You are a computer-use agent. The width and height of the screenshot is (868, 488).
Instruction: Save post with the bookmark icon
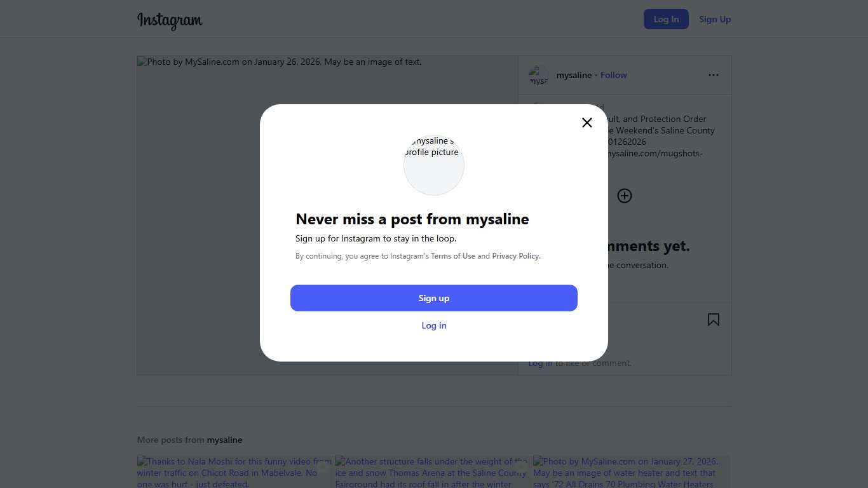pyautogui.click(x=714, y=320)
